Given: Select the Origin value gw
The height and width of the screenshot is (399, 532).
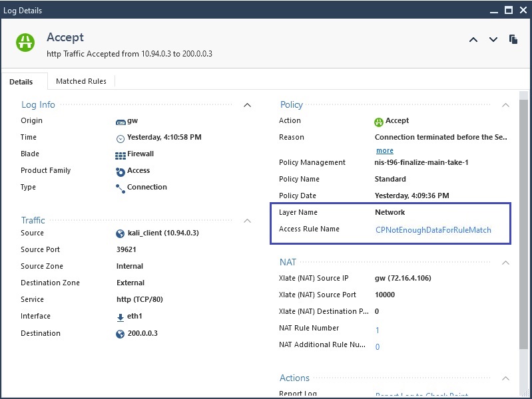Looking at the screenshot, I should click(133, 120).
